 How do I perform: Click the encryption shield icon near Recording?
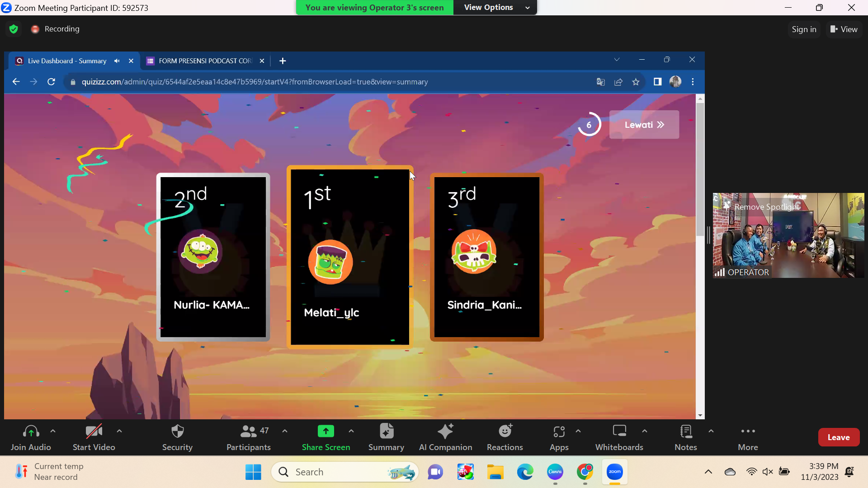point(14,29)
